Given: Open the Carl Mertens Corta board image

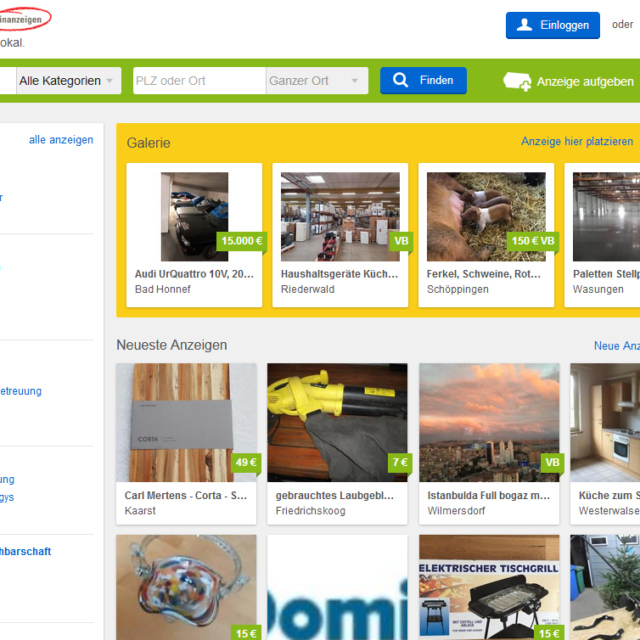Looking at the screenshot, I should coord(187,422).
